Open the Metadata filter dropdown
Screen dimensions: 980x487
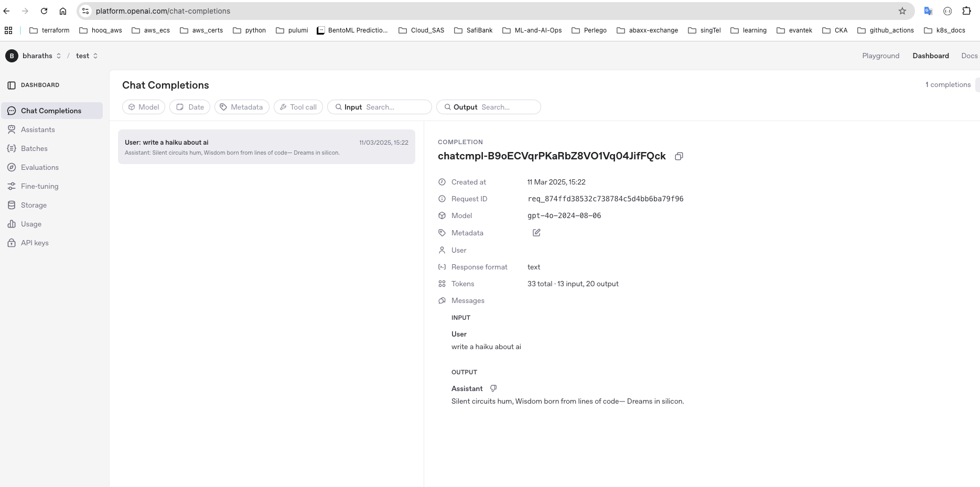(x=242, y=107)
